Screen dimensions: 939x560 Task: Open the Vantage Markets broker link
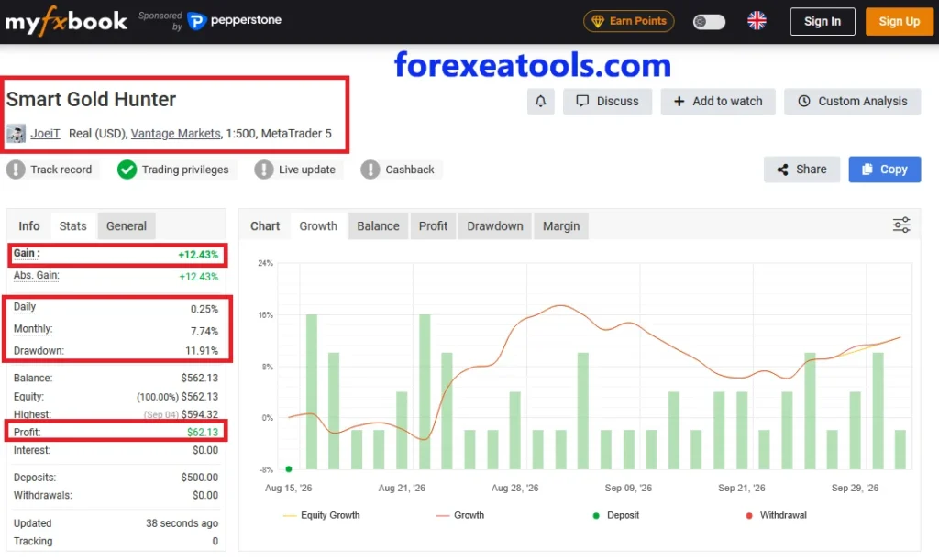(x=175, y=134)
